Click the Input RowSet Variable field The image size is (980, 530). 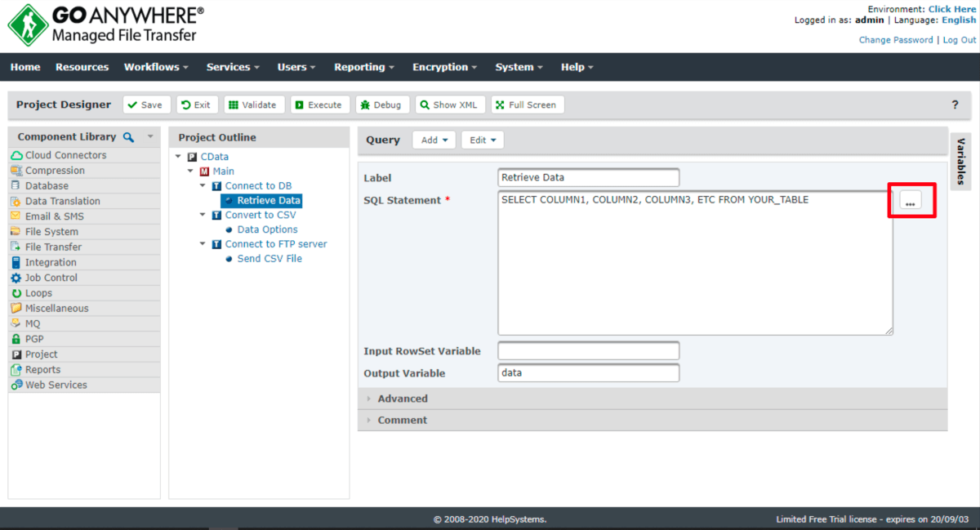[589, 351]
